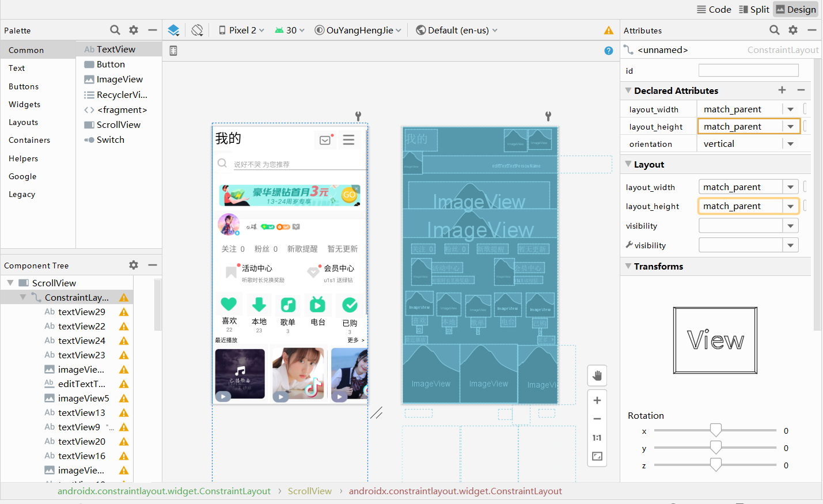Screen dimensions: 823x504
Task: Select Layouts palette category
Action: (x=38, y=122)
